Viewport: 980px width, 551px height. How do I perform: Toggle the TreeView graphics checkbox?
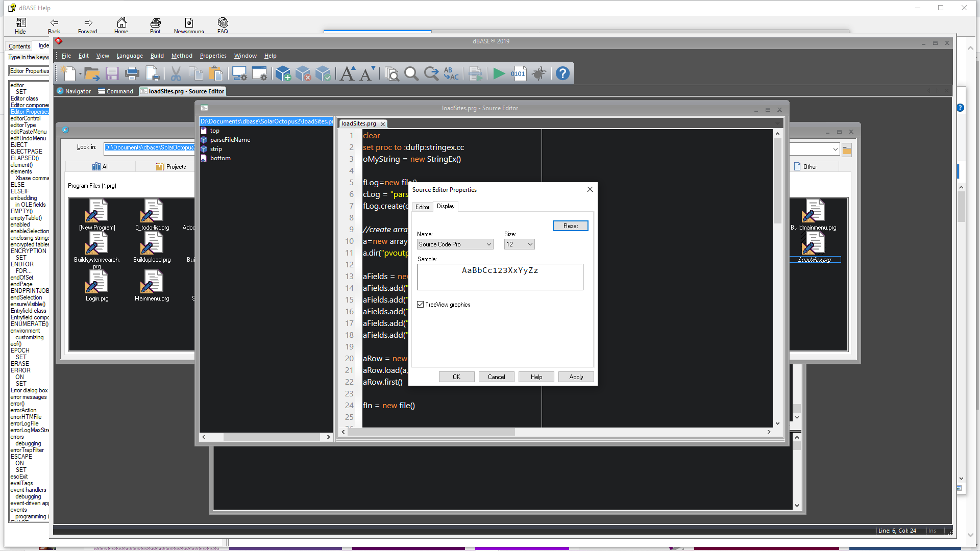click(x=421, y=305)
